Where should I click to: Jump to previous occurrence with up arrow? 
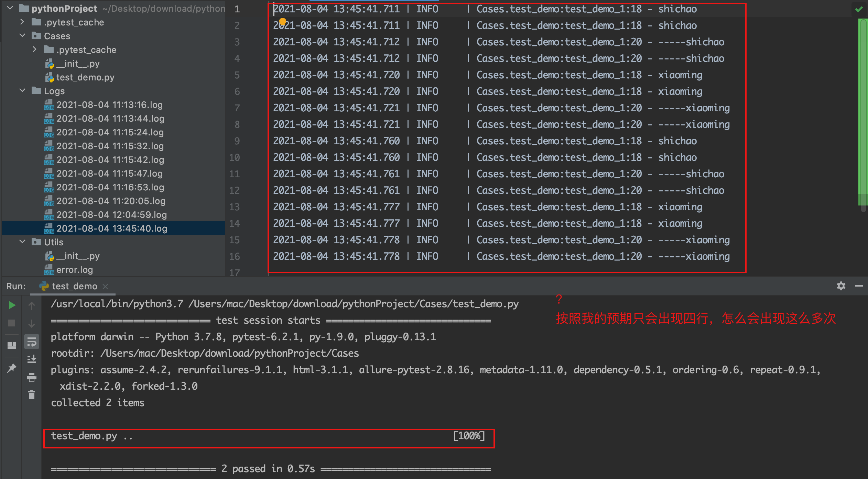click(x=32, y=305)
